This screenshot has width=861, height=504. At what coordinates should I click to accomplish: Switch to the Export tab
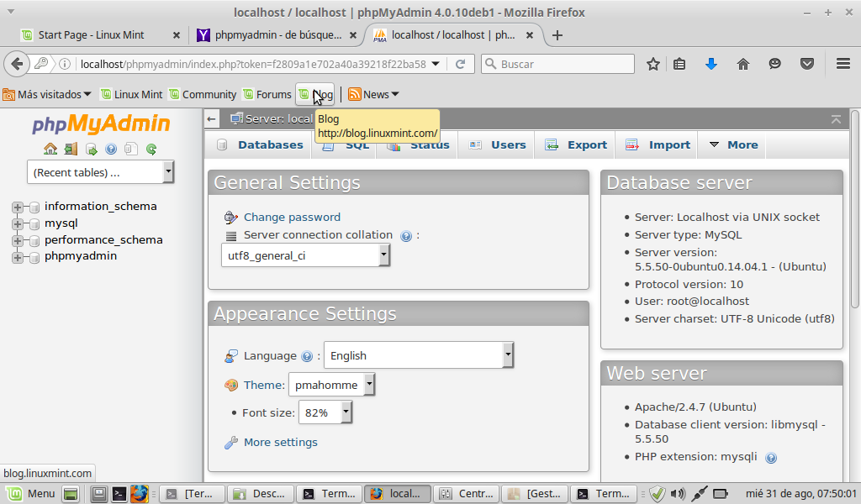coord(576,144)
